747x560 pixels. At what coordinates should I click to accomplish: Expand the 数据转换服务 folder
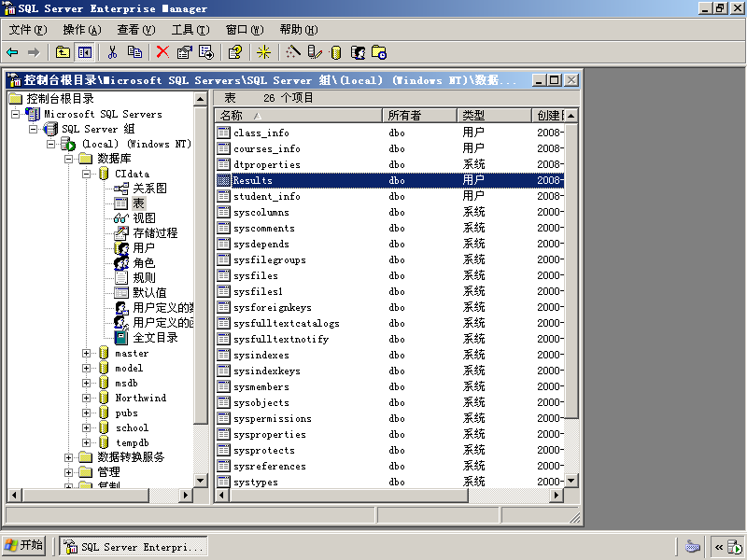(68, 457)
